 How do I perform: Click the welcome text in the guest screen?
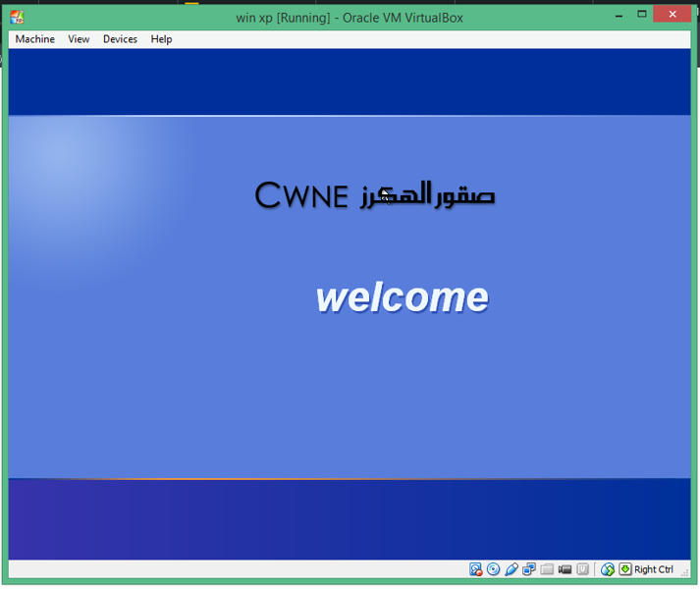point(403,297)
